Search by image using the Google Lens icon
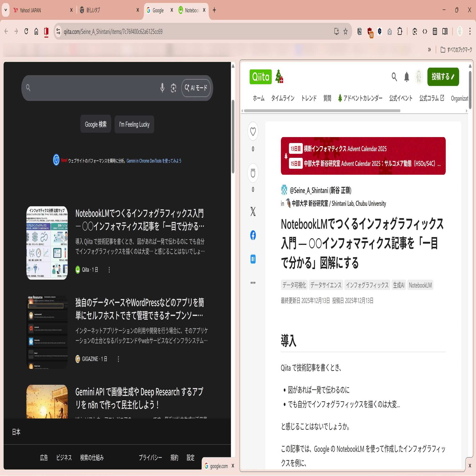Viewport: 476px width, 476px height. click(x=173, y=88)
